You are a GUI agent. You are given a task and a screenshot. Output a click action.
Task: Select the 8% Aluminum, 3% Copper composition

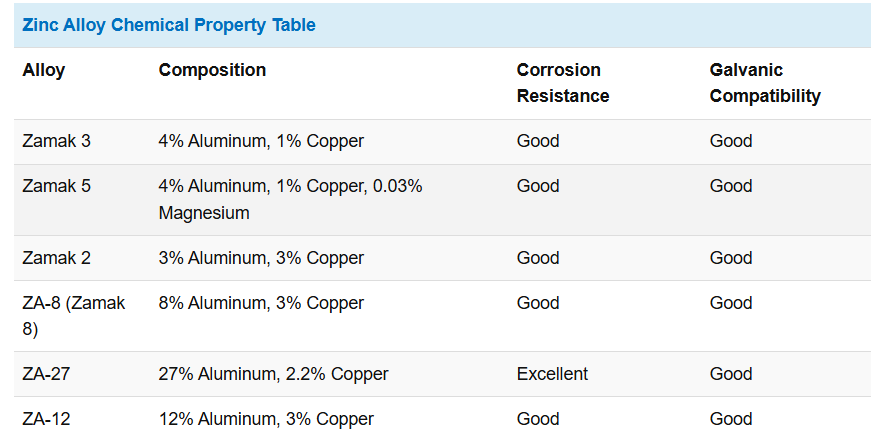(x=261, y=303)
